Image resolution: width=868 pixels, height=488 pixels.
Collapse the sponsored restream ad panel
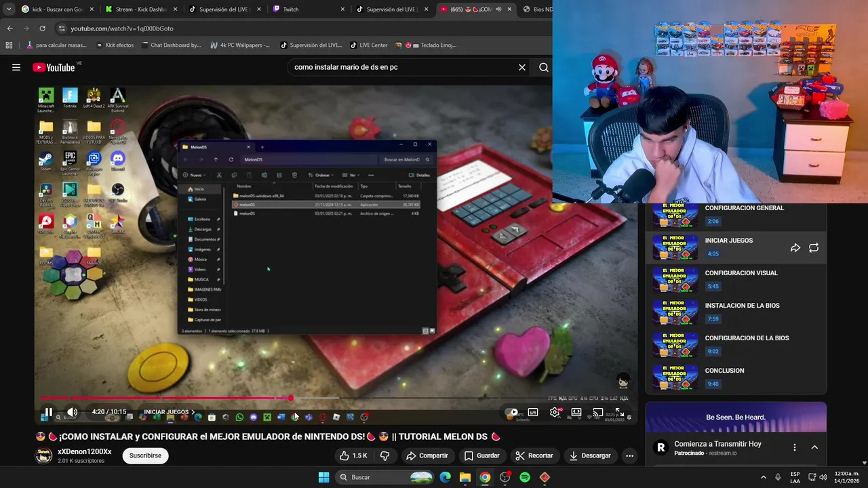814,447
